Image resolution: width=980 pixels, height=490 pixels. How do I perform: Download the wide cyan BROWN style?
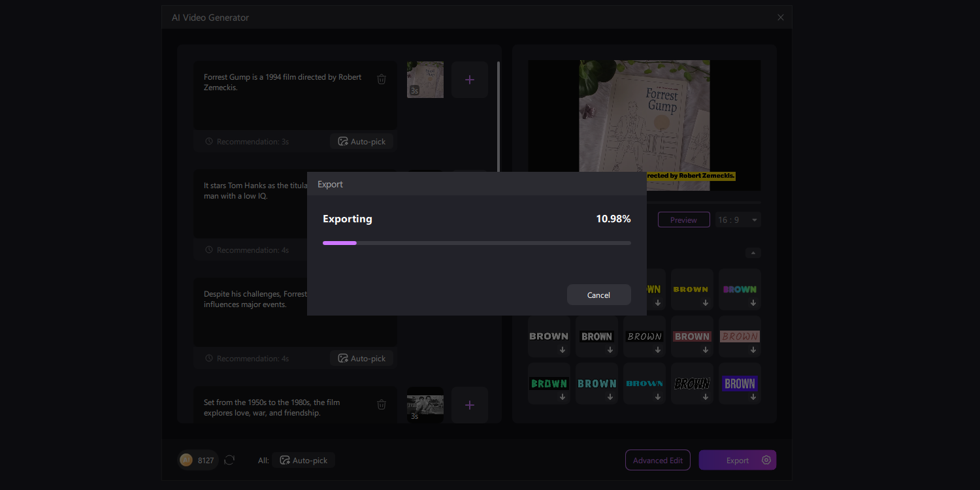click(658, 397)
